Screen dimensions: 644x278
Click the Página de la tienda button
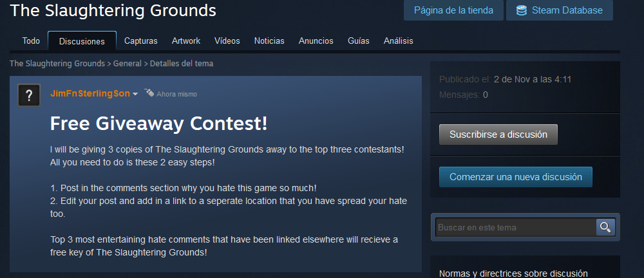(453, 10)
